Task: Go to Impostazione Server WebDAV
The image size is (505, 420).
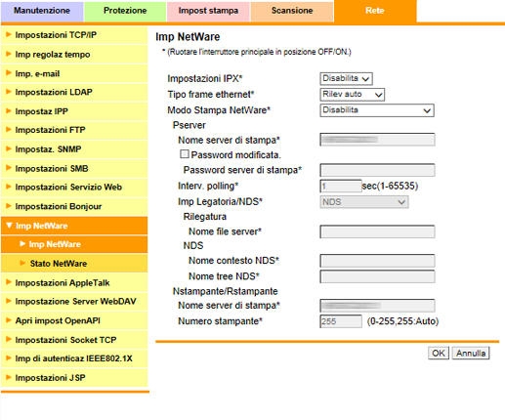Action: (x=74, y=302)
